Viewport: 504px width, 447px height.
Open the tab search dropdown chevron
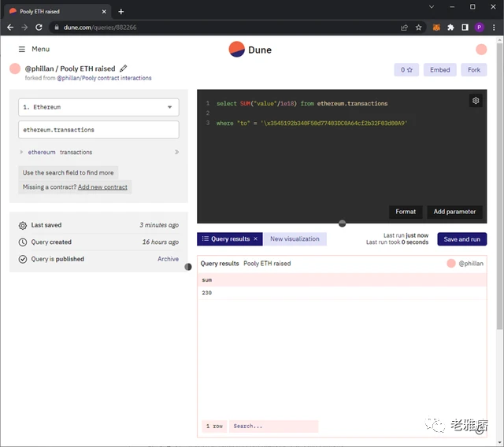pos(432,6)
